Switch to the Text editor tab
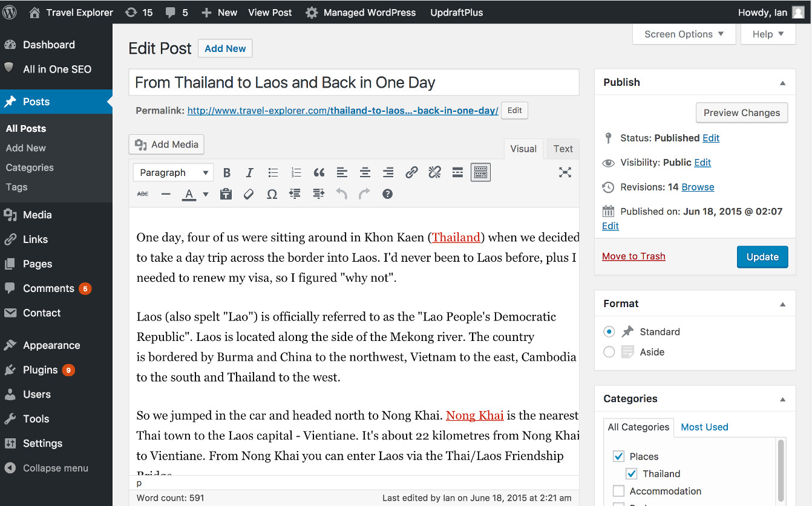This screenshot has width=812, height=506. click(x=563, y=149)
